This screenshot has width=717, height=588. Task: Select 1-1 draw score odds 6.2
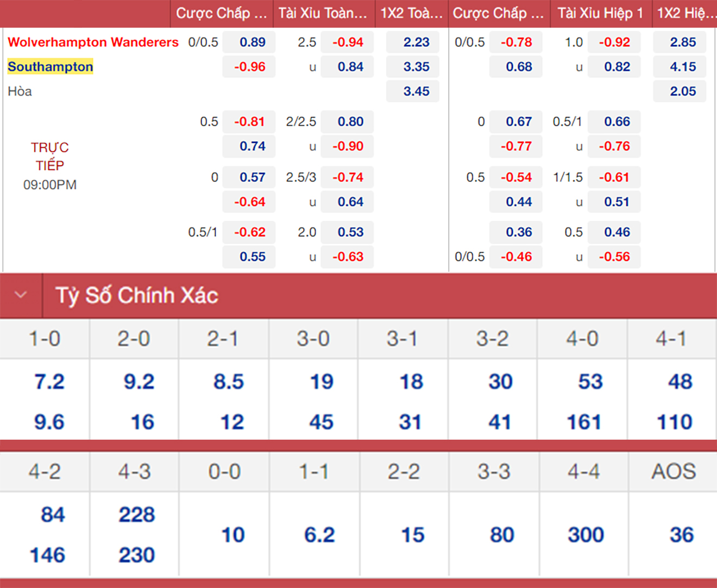coord(319,535)
